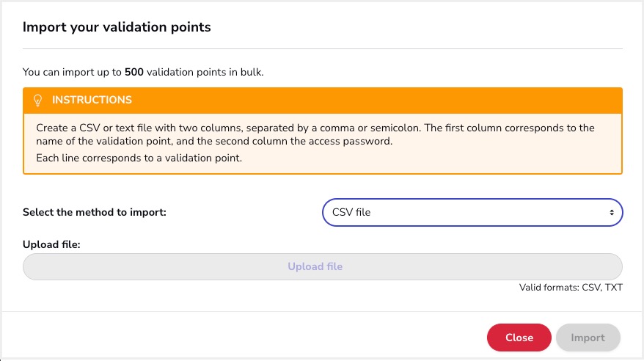Click the bold 500 number in the description
The image size is (644, 361).
click(x=134, y=72)
